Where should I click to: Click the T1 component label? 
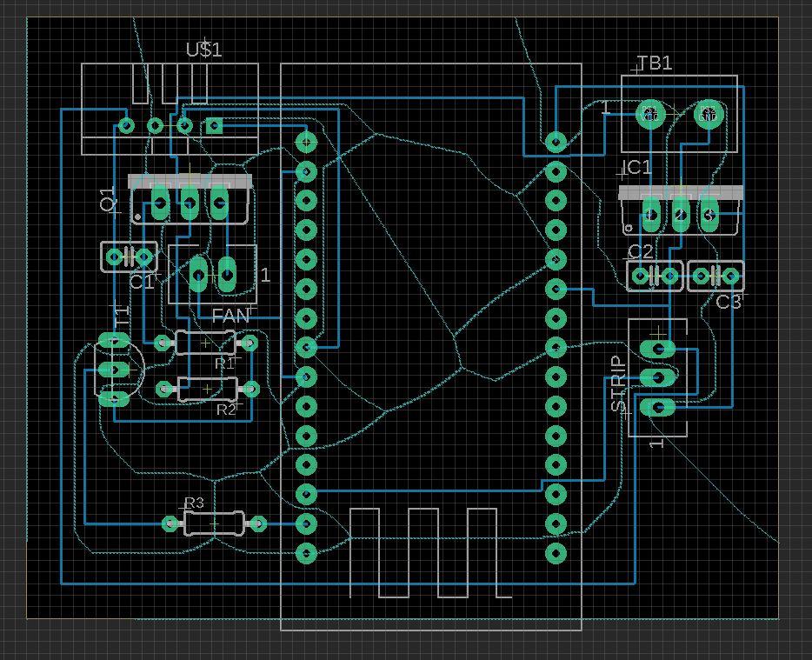pos(123,317)
